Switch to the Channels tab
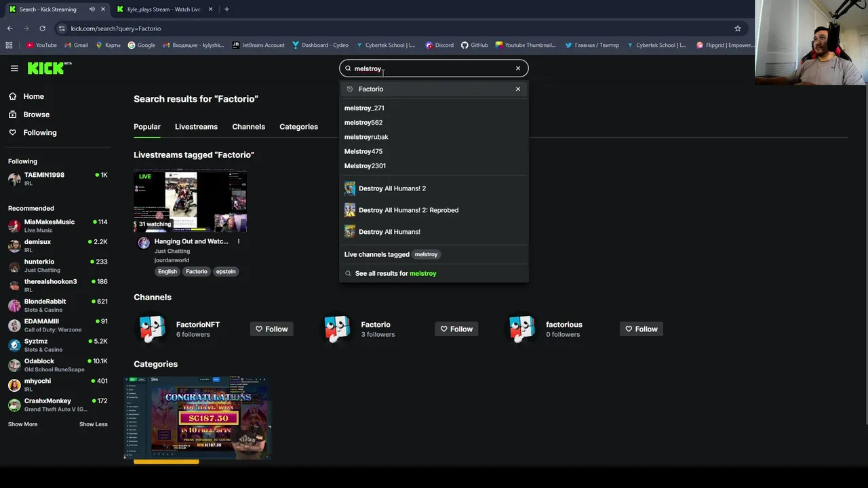 click(x=248, y=127)
